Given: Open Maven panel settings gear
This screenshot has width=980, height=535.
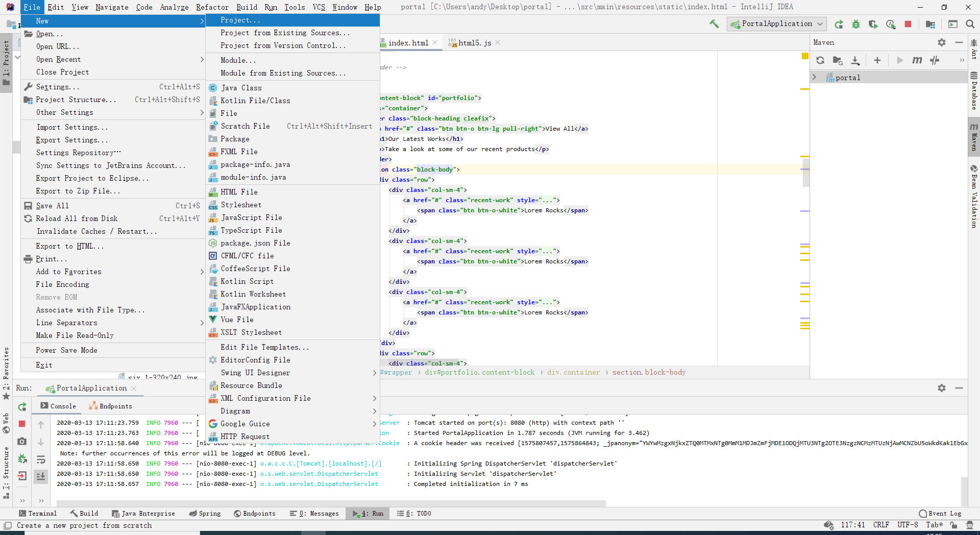Looking at the screenshot, I should coord(942,42).
